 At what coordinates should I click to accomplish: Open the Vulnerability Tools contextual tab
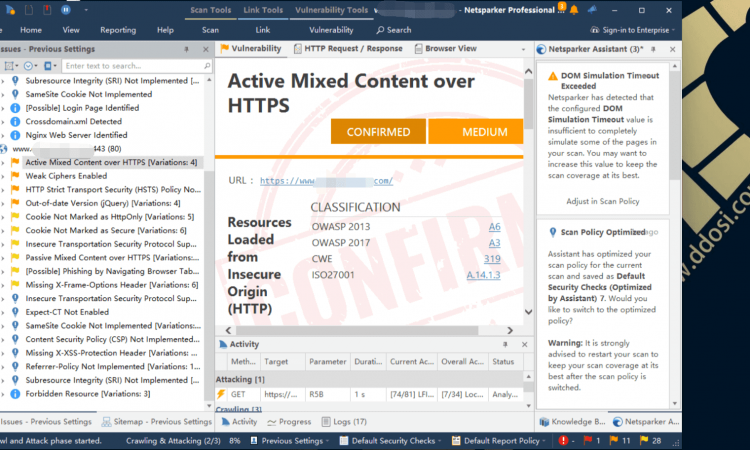[331, 10]
